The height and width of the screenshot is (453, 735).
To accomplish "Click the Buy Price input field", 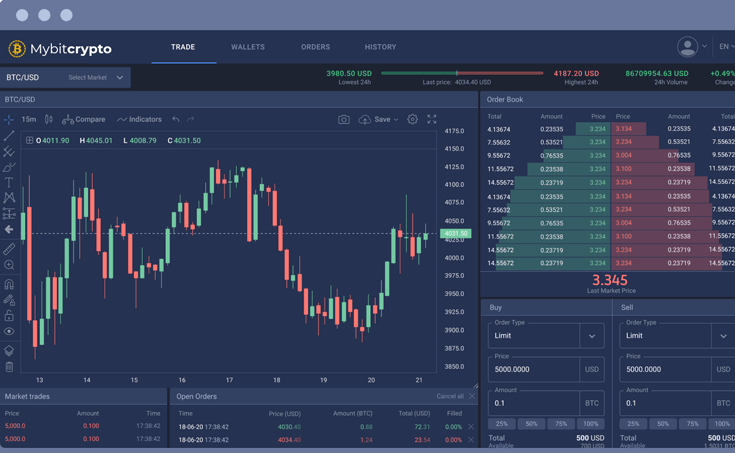I will pyautogui.click(x=533, y=369).
